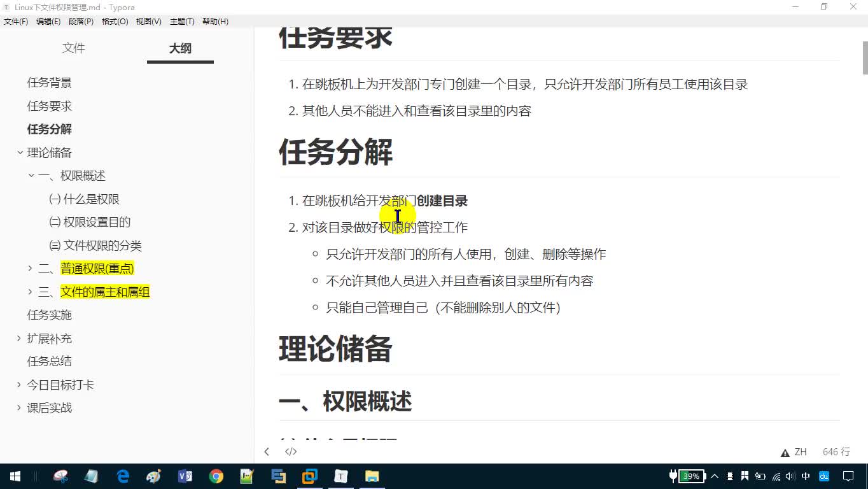Open the Windows notification center
The image size is (868, 489).
coord(848,476)
